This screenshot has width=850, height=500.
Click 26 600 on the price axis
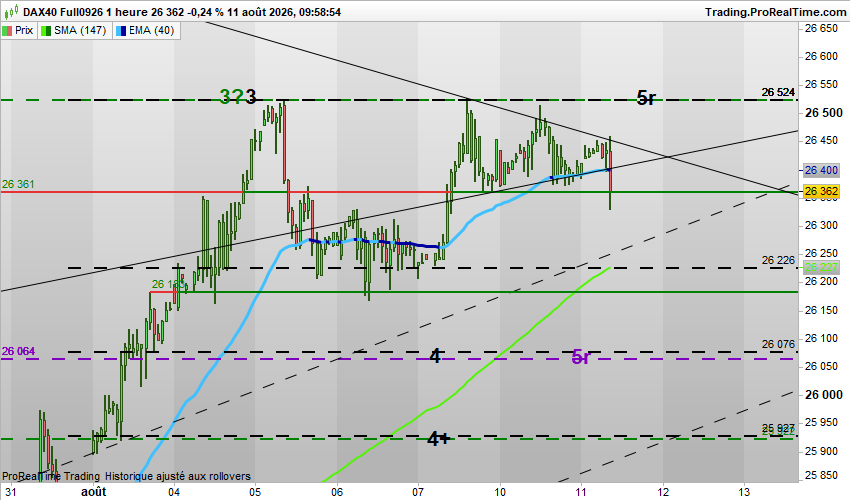(x=821, y=56)
